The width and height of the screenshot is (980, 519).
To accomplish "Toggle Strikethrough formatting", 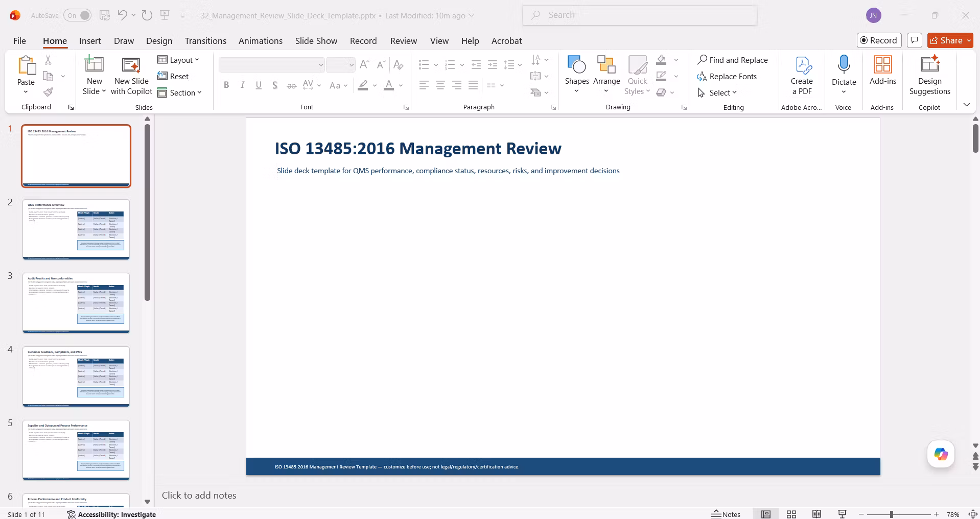I will point(291,85).
